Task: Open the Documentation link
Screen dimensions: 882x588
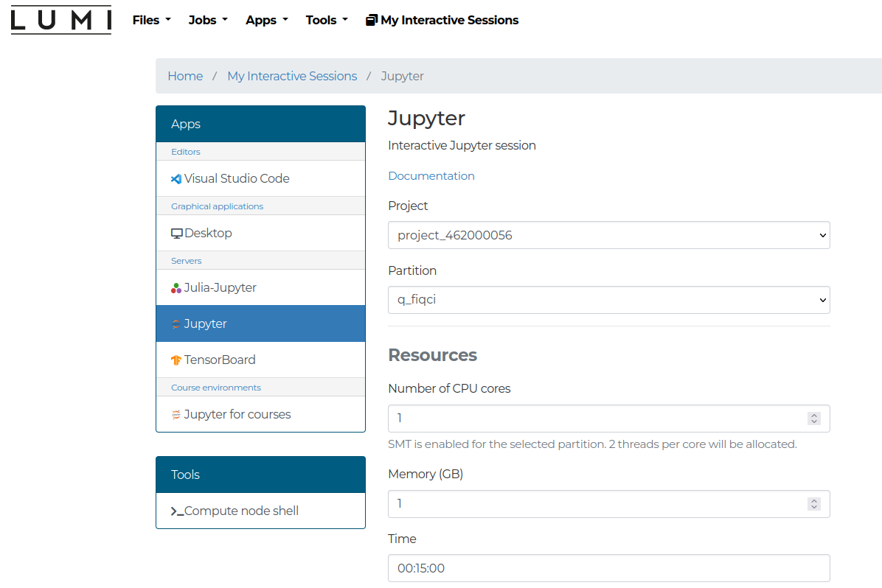Action: click(x=431, y=176)
